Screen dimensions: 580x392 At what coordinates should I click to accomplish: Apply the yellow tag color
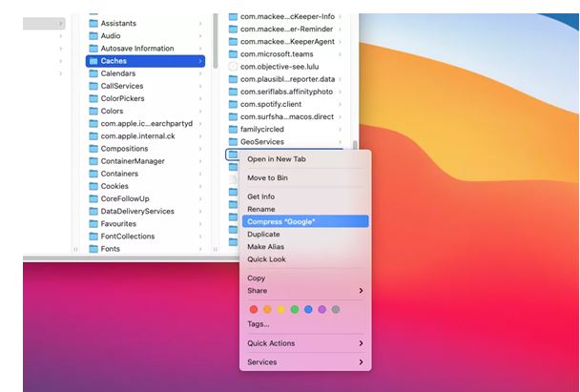[281, 310]
